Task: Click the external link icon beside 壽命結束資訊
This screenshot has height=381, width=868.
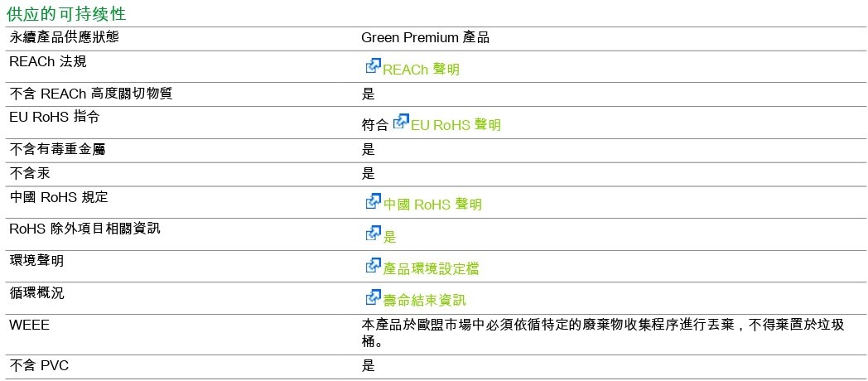Action: [373, 297]
